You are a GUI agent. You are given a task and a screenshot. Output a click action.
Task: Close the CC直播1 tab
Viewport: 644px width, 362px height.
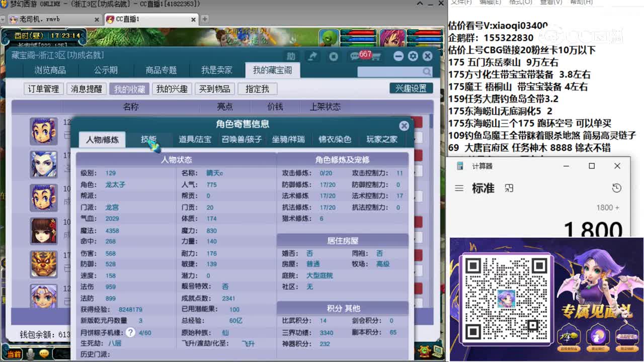click(x=193, y=19)
